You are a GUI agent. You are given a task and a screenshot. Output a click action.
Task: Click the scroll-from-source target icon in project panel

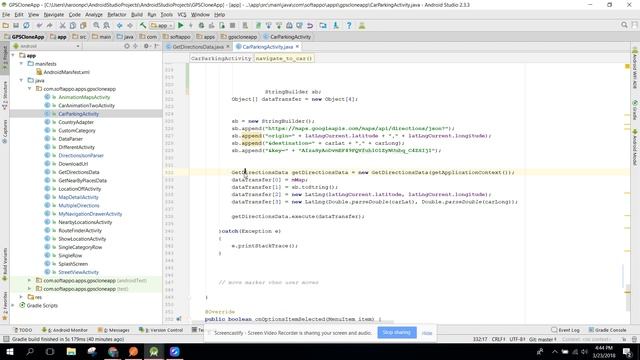pyautogui.click(x=127, y=46)
